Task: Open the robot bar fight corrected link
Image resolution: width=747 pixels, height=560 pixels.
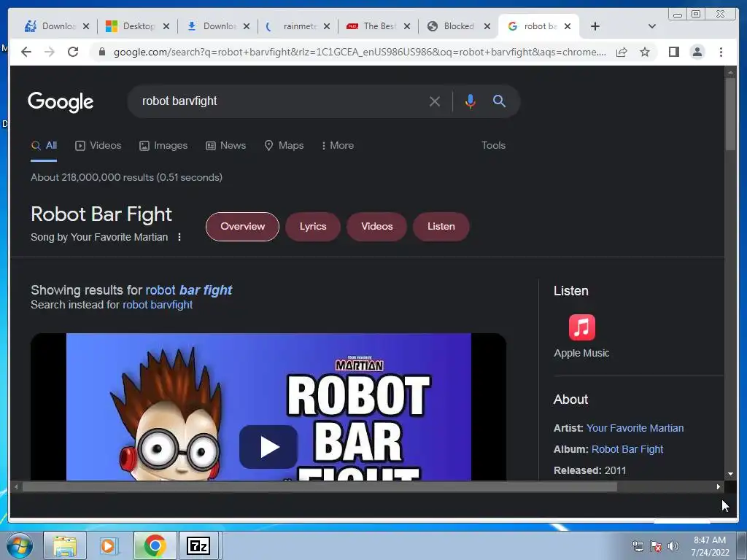Action: [x=189, y=290]
